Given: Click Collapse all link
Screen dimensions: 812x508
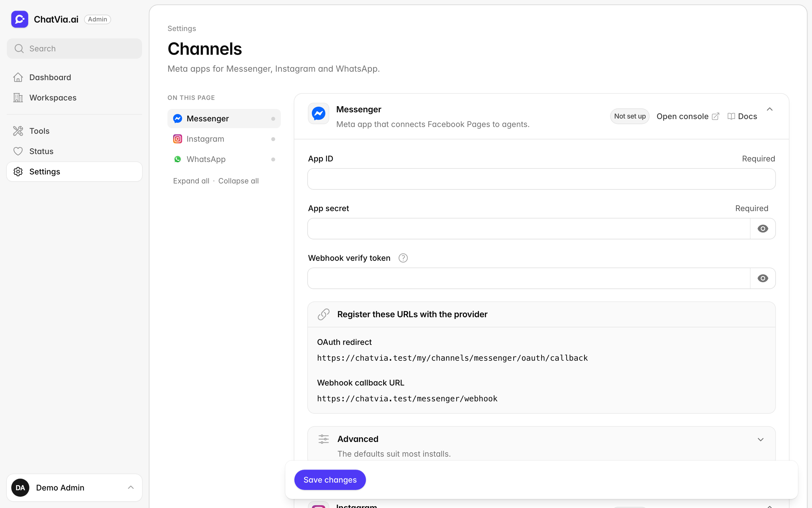Looking at the screenshot, I should click(239, 181).
